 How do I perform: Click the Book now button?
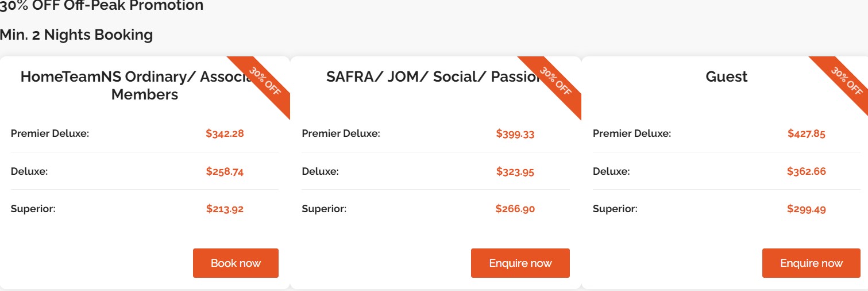point(236,263)
